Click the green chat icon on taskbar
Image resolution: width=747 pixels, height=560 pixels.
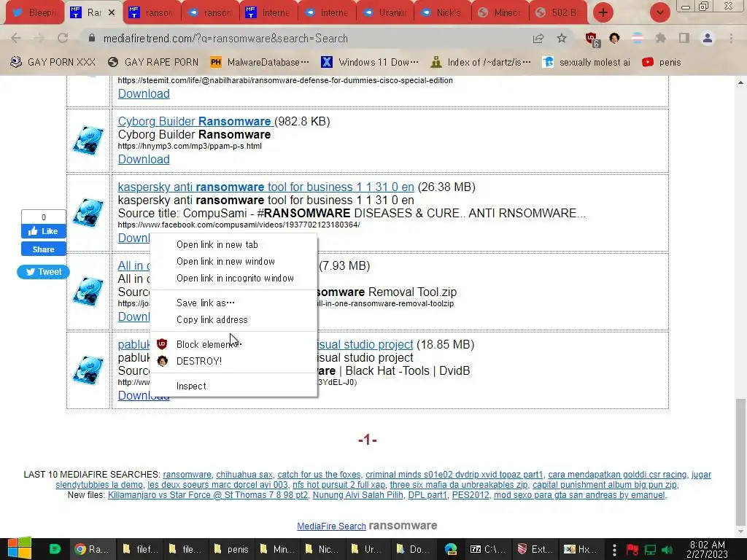(x=55, y=549)
